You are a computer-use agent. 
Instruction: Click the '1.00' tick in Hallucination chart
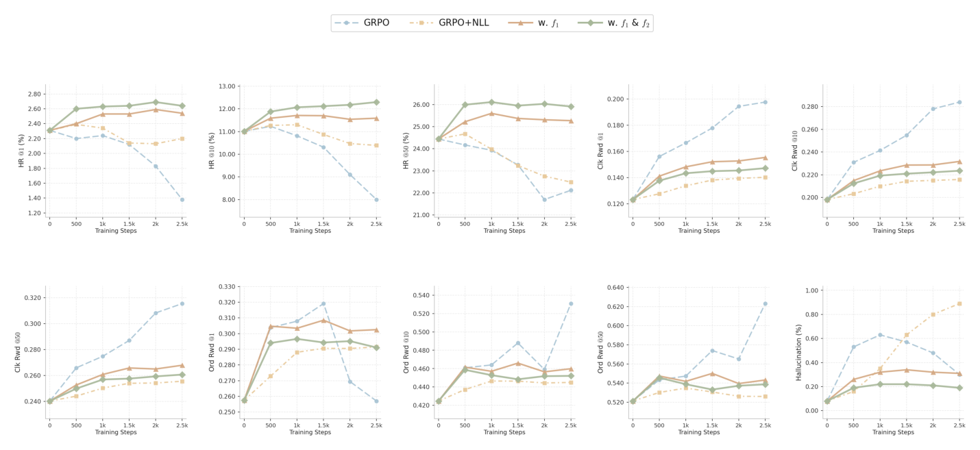click(812, 290)
